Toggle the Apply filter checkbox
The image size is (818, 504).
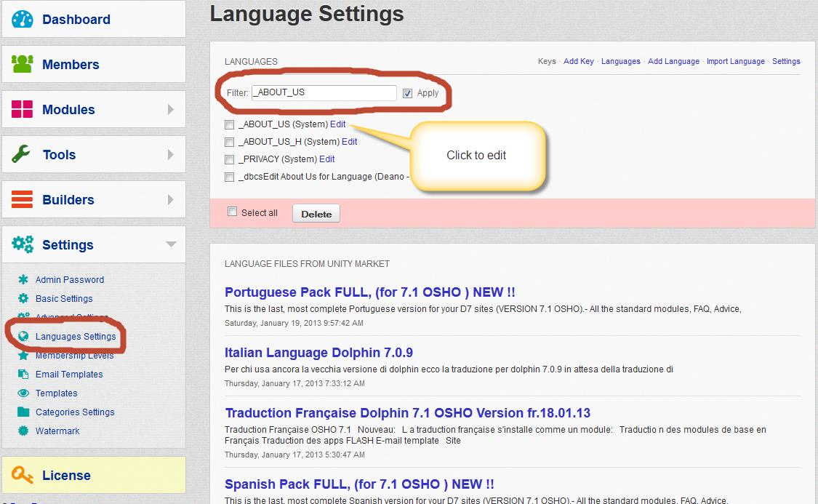408,93
